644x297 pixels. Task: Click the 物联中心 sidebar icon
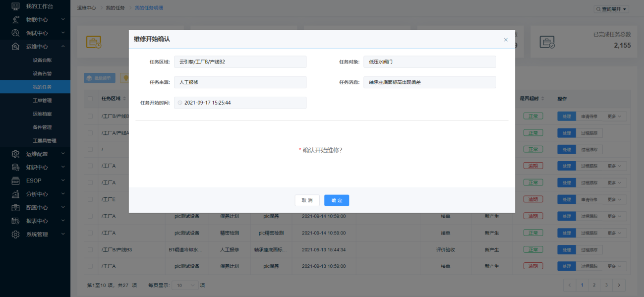[15, 19]
